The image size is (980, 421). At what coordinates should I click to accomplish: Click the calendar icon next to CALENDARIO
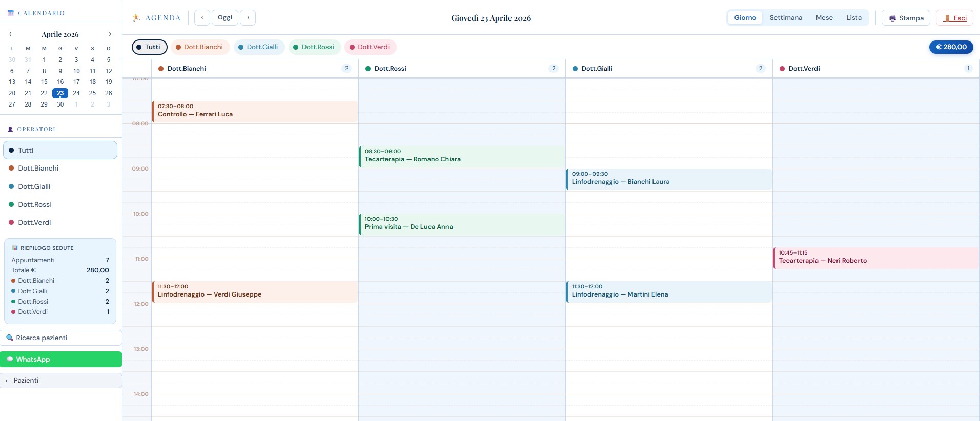point(11,13)
